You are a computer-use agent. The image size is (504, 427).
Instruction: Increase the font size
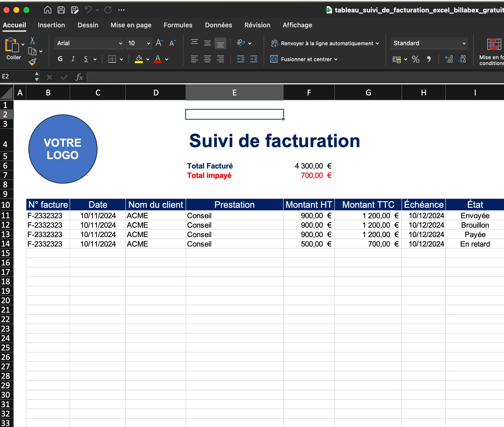pos(159,43)
